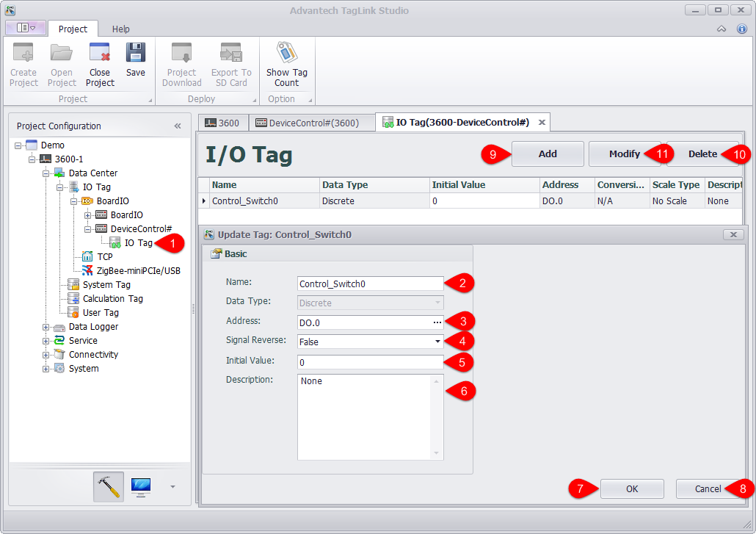The image size is (756, 534).
Task: Collapse the Project Configuration panel with chevrons
Action: point(178,126)
